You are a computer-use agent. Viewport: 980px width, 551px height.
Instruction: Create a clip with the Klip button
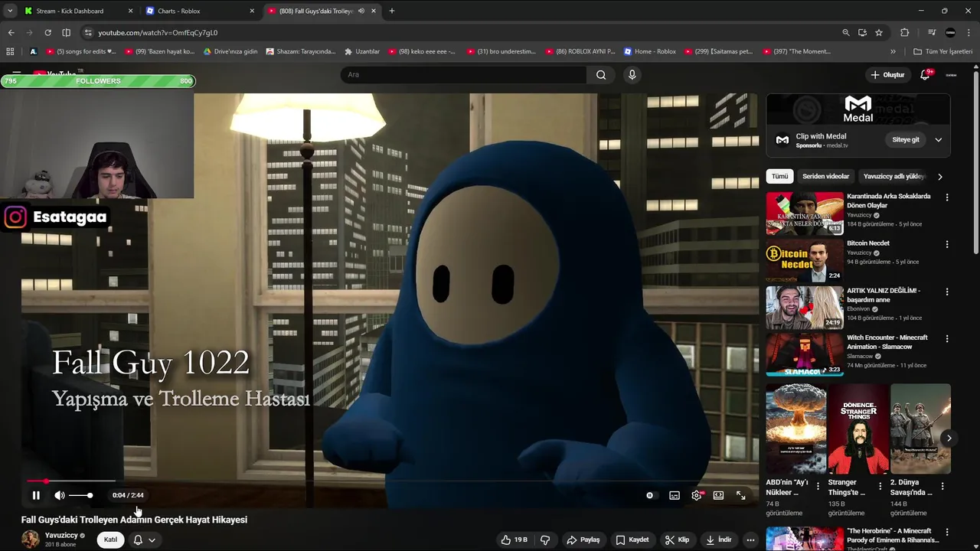coord(677,540)
